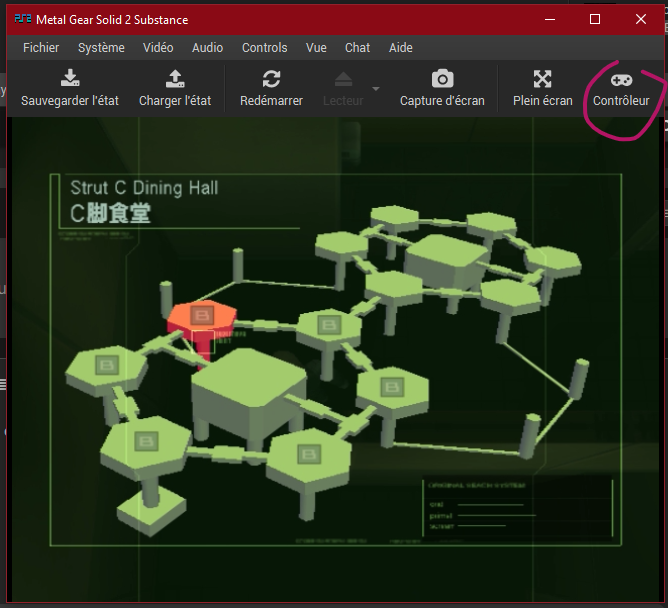Expand the Lecteur dropdown arrow
The width and height of the screenshot is (668, 608).
[x=376, y=89]
